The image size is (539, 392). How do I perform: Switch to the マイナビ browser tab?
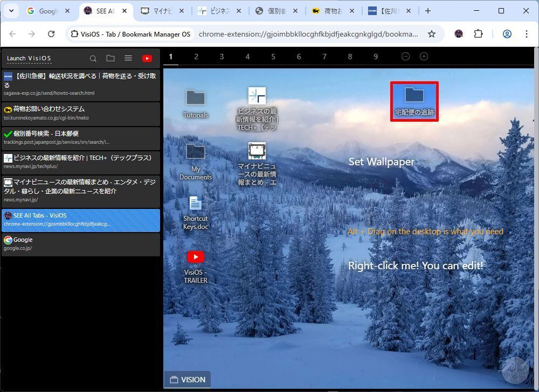[x=162, y=11]
